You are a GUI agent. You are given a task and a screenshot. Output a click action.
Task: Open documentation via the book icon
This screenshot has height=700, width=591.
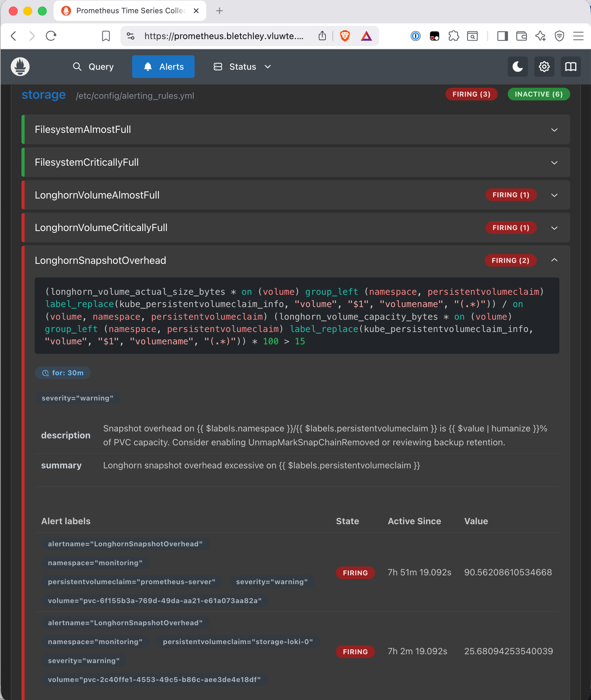571,67
